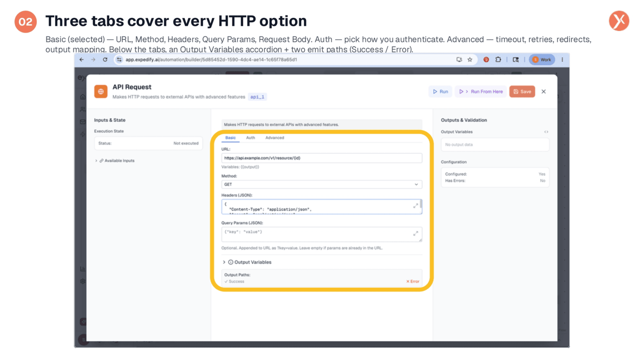Click the link icon beside Available Inputs
The width and height of the screenshot is (644, 362).
pyautogui.click(x=101, y=161)
